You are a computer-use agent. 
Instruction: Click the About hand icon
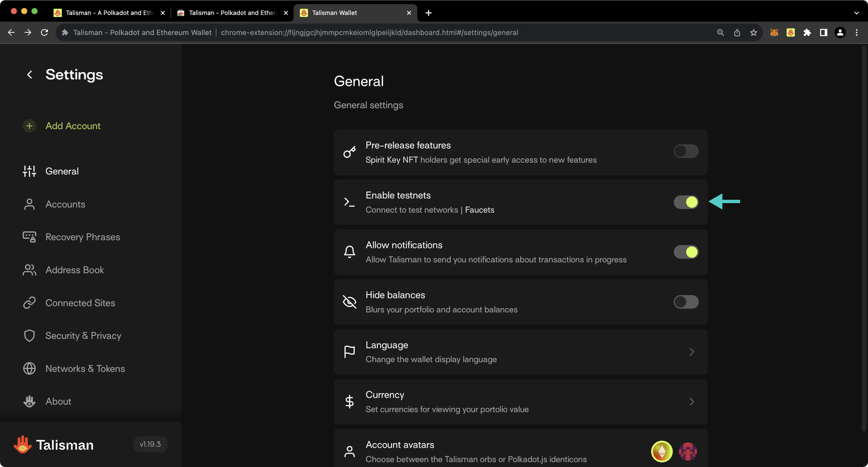tap(29, 401)
